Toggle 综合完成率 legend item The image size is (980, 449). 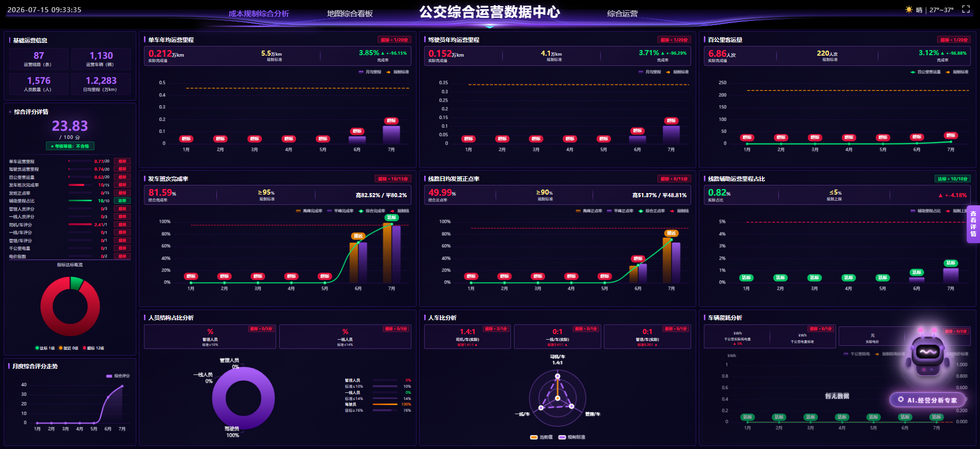[372, 211]
